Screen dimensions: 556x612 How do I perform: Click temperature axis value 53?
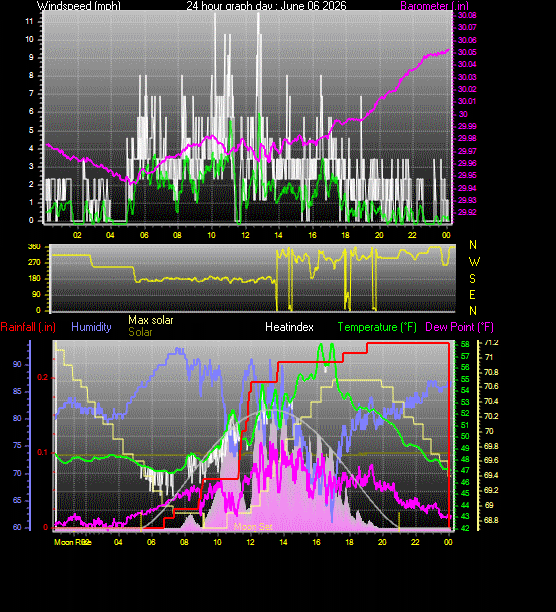click(465, 402)
